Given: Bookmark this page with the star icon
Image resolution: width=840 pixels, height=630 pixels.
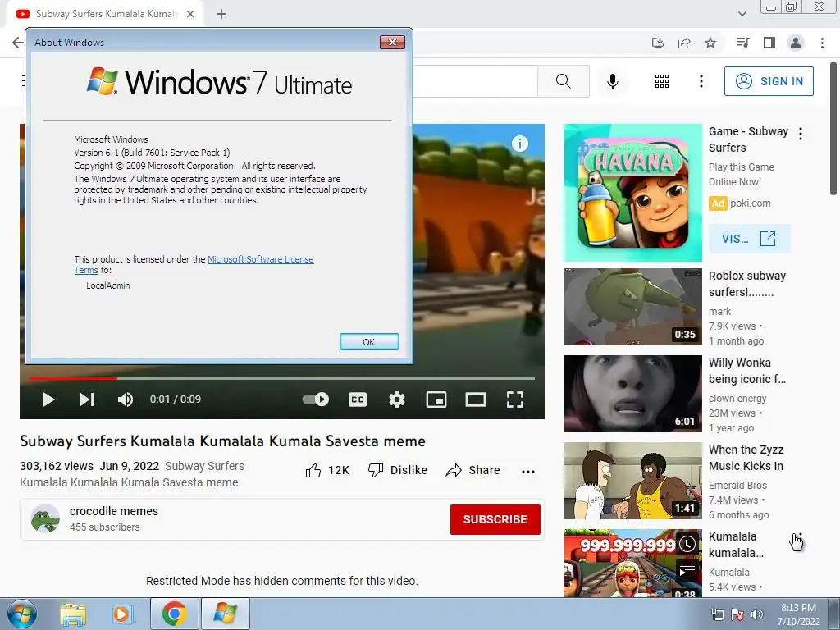Looking at the screenshot, I should 710,43.
